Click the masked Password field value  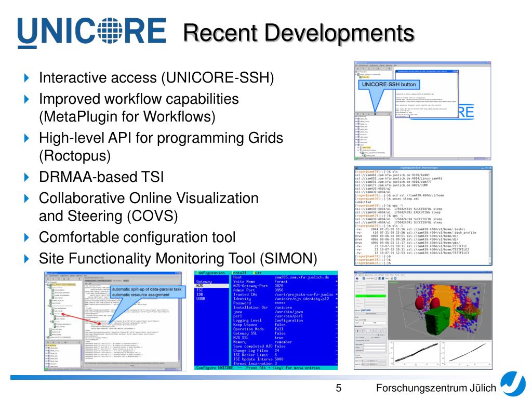(280, 303)
